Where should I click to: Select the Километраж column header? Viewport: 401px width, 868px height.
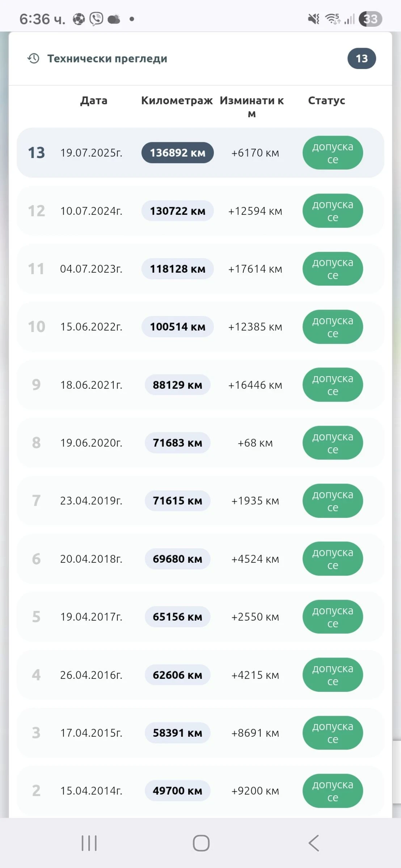pyautogui.click(x=177, y=101)
